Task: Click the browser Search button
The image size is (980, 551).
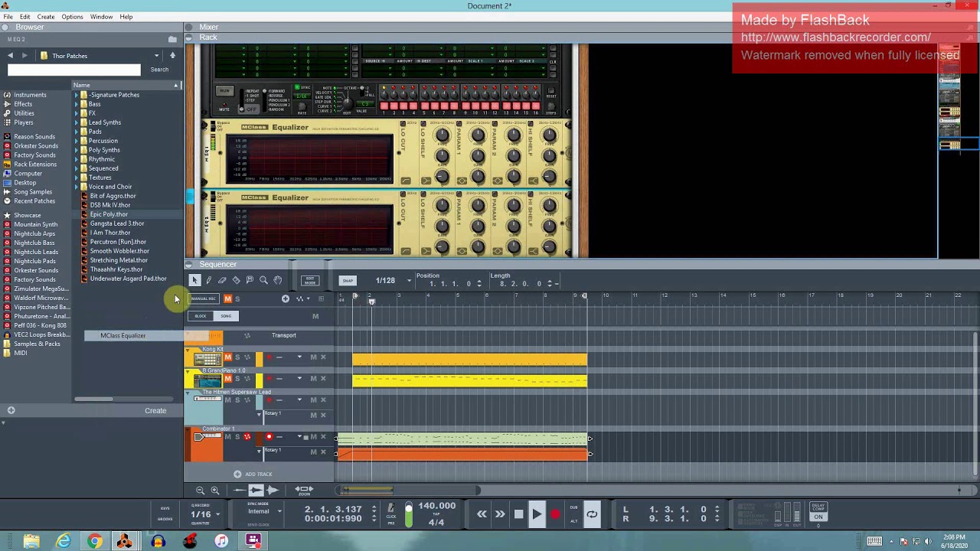Action: click(159, 70)
